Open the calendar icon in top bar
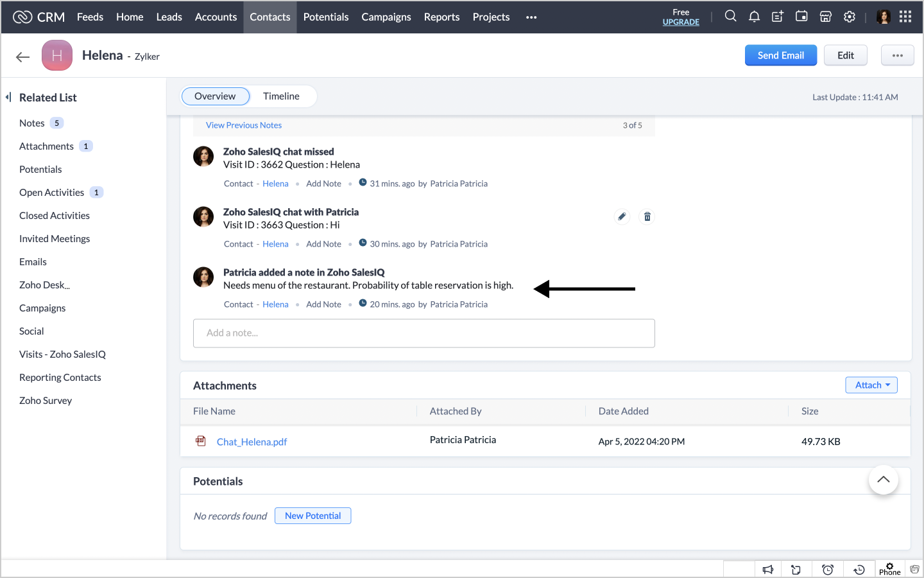Viewport: 924px width, 578px height. tap(801, 17)
